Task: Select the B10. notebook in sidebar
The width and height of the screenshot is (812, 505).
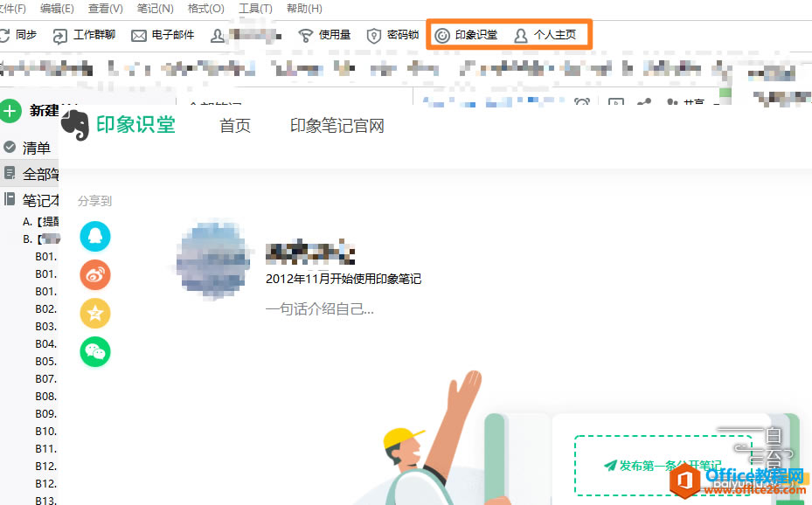Action: click(46, 432)
